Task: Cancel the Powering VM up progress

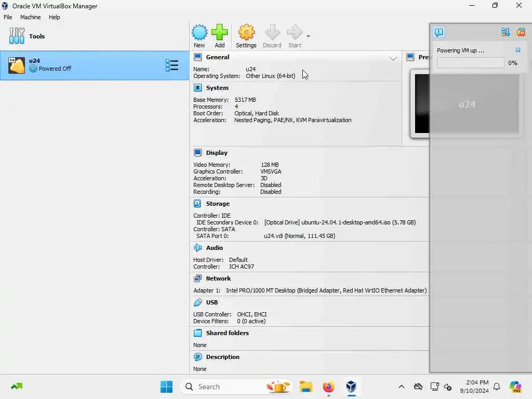Action: [x=518, y=50]
